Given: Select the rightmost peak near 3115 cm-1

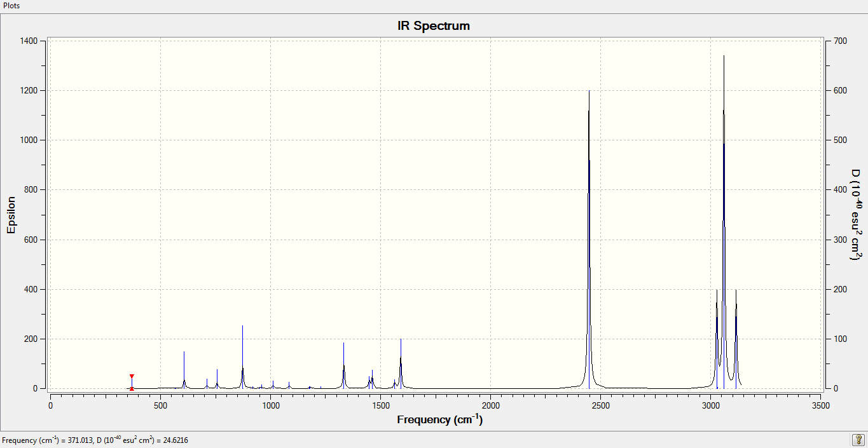Looking at the screenshot, I should [736, 339].
